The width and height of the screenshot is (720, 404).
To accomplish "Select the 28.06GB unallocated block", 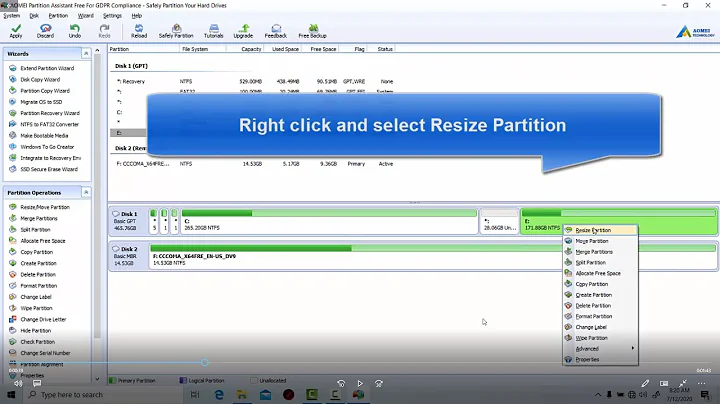I will [x=500, y=221].
